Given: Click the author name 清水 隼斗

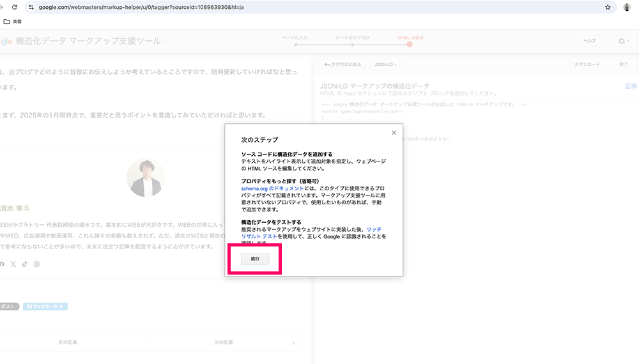Looking at the screenshot, I should click(x=15, y=208).
